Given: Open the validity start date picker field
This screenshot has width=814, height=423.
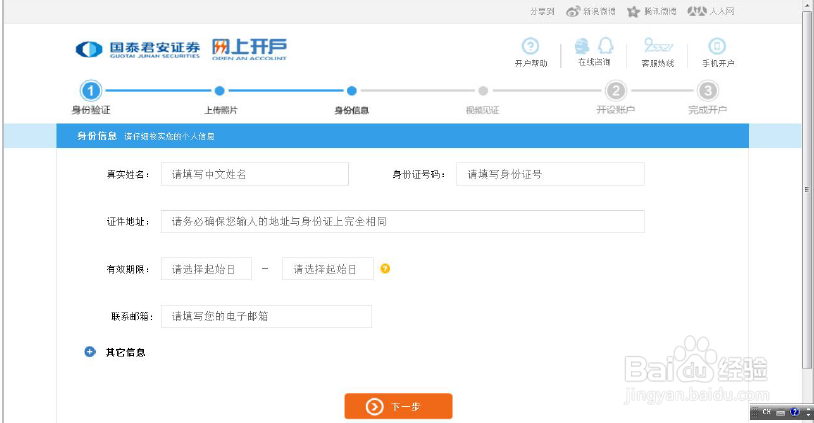Looking at the screenshot, I should 206,269.
